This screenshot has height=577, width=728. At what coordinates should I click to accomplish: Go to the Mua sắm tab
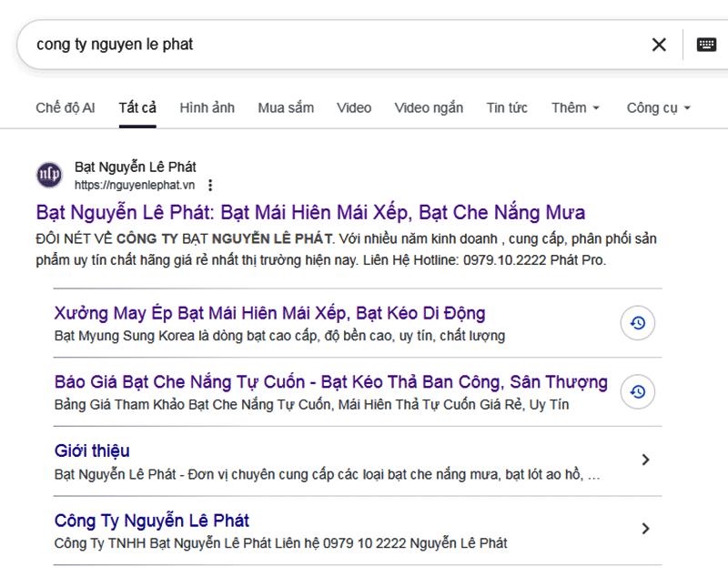point(286,107)
